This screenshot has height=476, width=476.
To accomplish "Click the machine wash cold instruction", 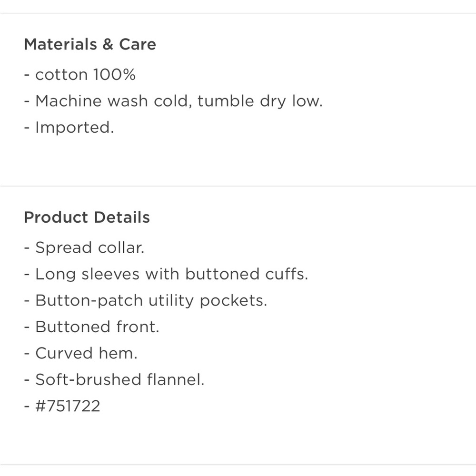I will pyautogui.click(x=173, y=101).
